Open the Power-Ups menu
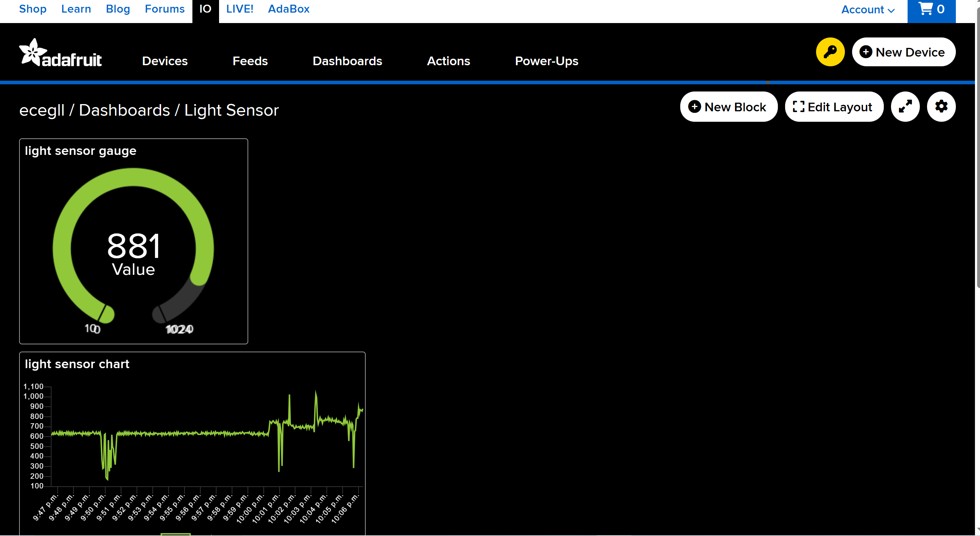Viewport: 980px width, 536px height. [x=546, y=61]
